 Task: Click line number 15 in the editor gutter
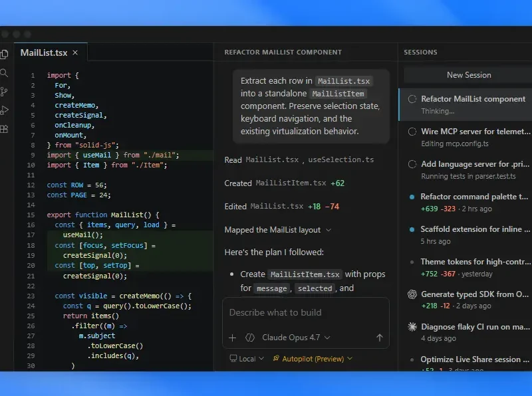tap(31, 215)
